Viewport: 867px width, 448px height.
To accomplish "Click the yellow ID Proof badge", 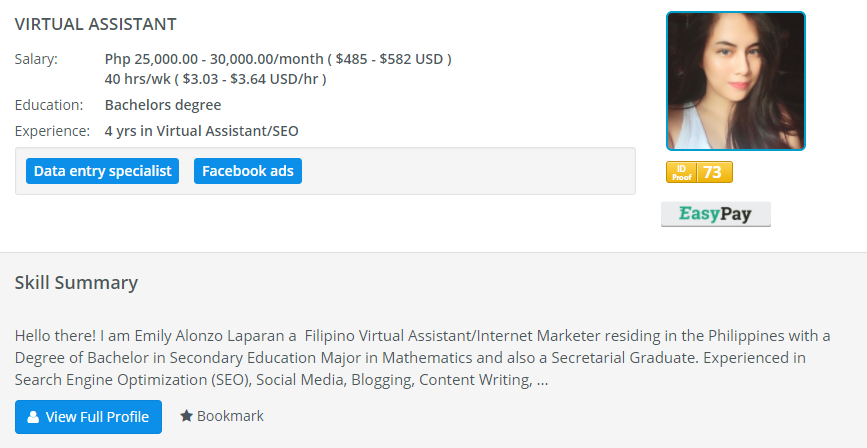I will [699, 172].
